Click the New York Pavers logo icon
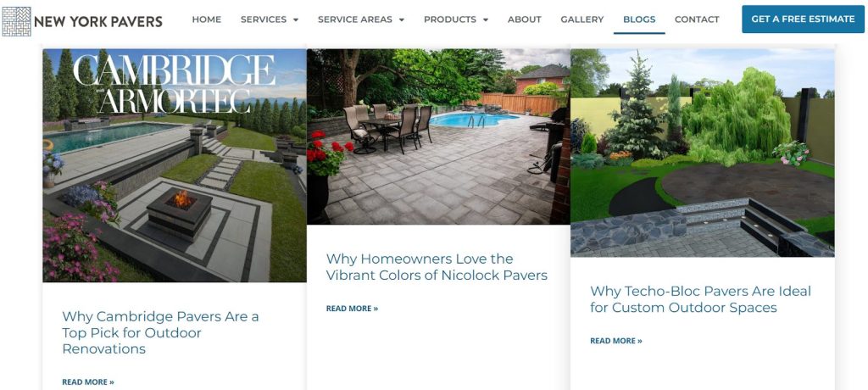The width and height of the screenshot is (868, 390). point(17,21)
